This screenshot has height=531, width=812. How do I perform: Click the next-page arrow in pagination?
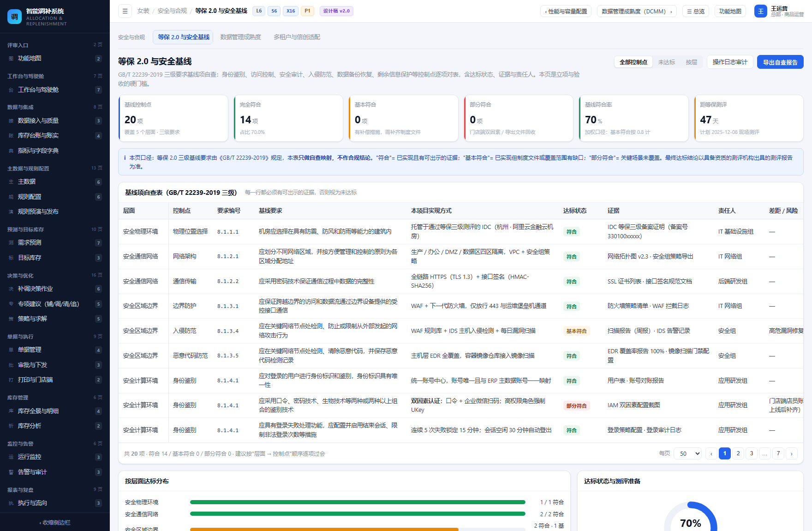tap(792, 454)
